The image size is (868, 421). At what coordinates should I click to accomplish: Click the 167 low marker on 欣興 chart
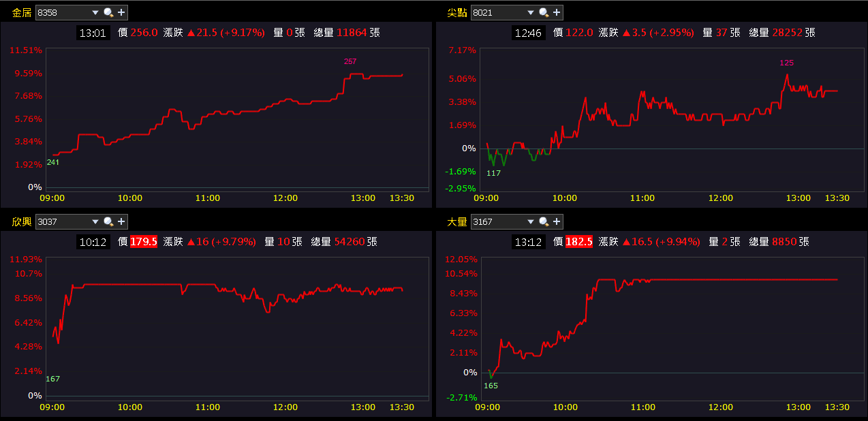click(x=52, y=379)
